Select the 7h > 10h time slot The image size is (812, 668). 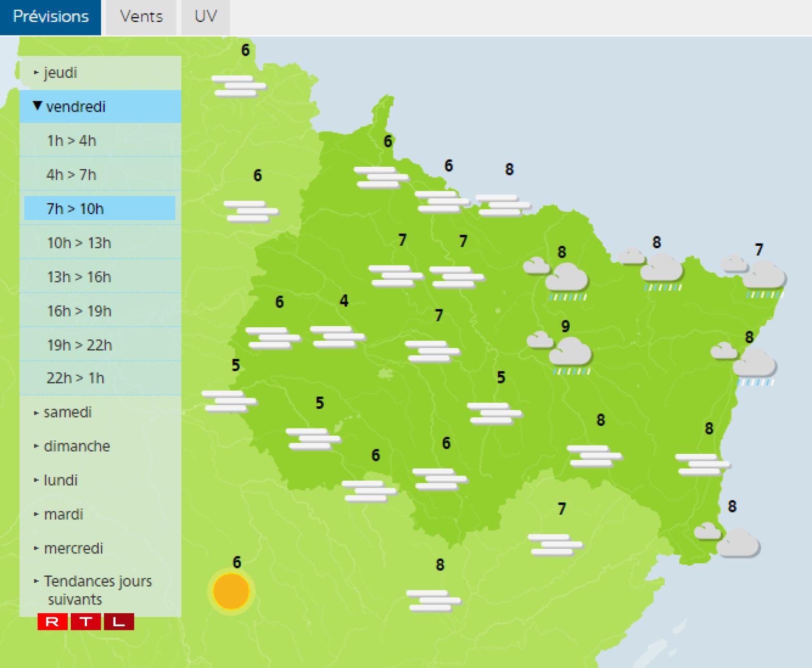click(x=75, y=209)
